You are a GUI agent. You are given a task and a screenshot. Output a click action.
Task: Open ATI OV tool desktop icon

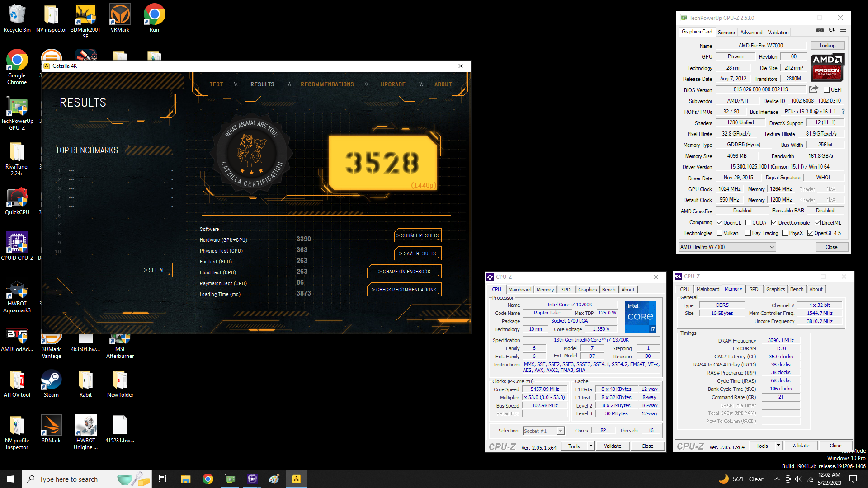(17, 384)
